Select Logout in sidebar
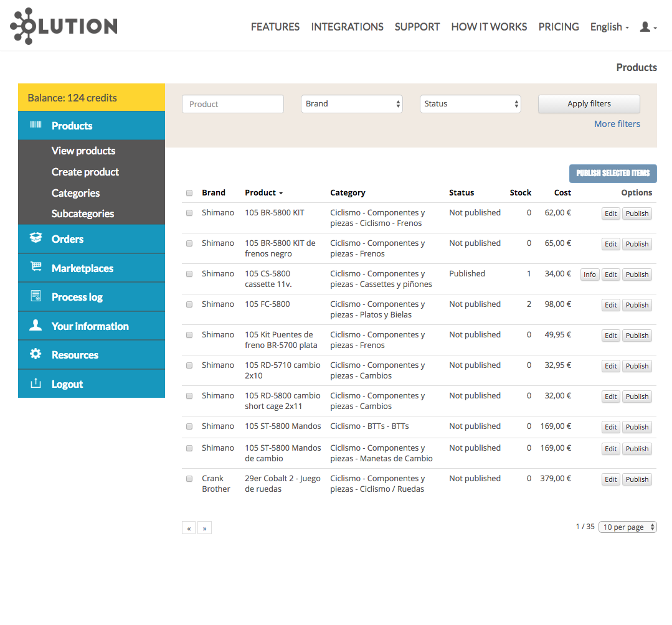672x625 pixels. point(92,384)
